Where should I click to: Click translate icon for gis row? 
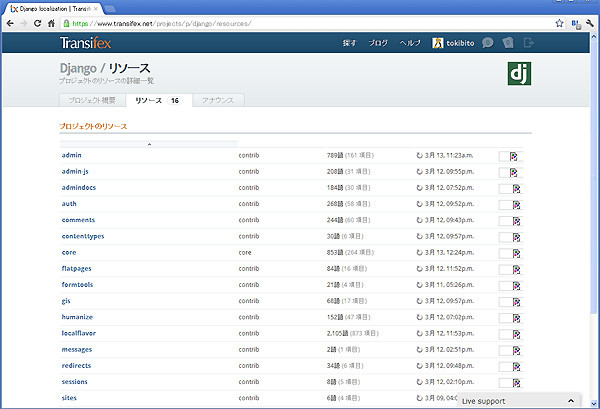coord(516,302)
